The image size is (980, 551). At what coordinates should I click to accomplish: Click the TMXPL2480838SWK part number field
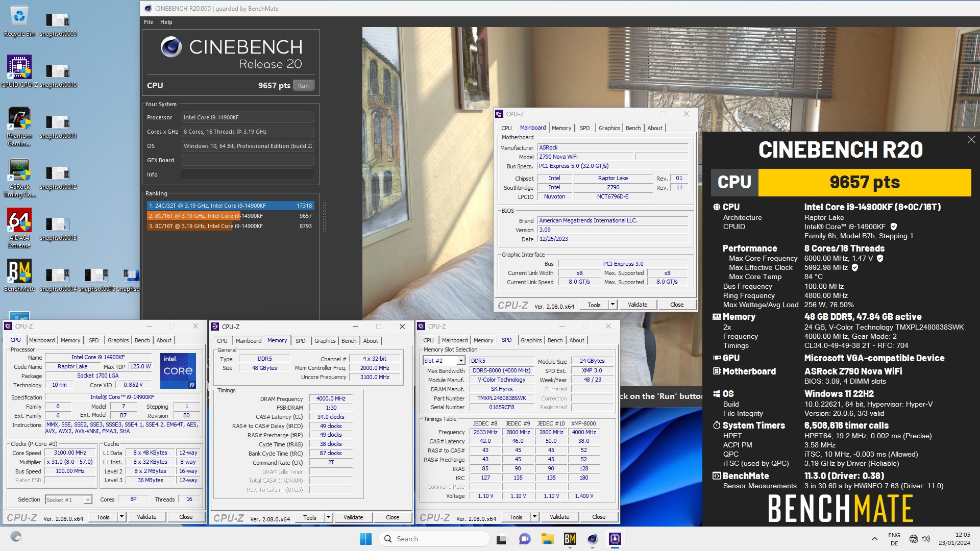[501, 398]
